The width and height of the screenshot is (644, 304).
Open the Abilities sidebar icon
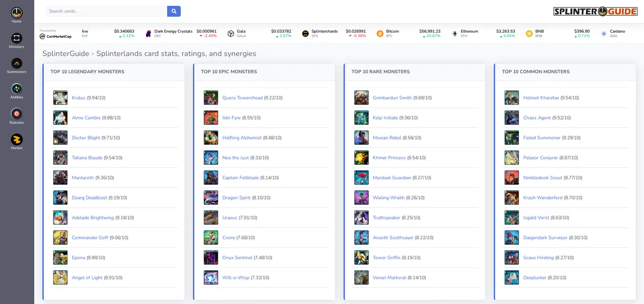click(17, 89)
